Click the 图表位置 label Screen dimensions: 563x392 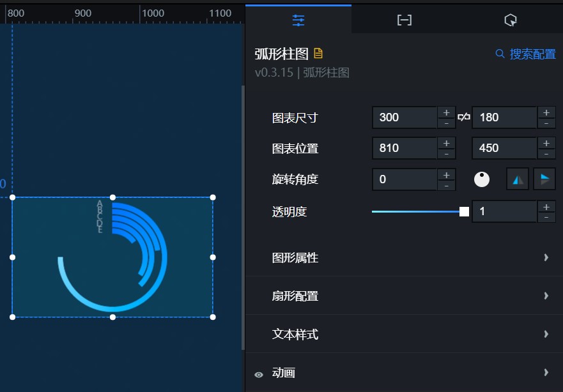click(295, 148)
